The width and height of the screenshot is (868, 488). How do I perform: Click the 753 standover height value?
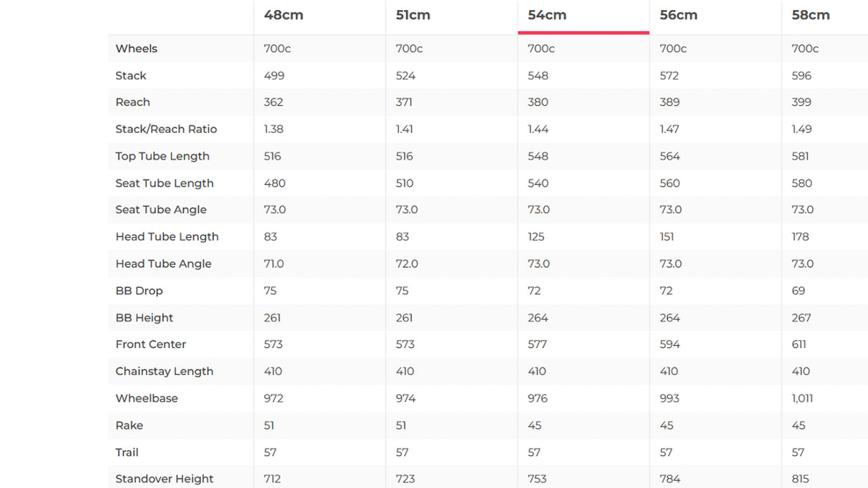click(x=537, y=479)
